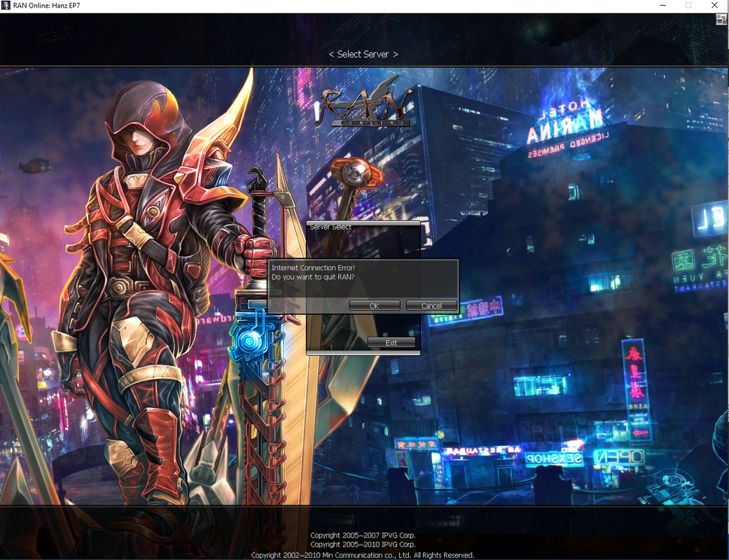Click the 'Copyright 2002~2010 Min Communication' line
729x560 pixels.
(x=363, y=555)
